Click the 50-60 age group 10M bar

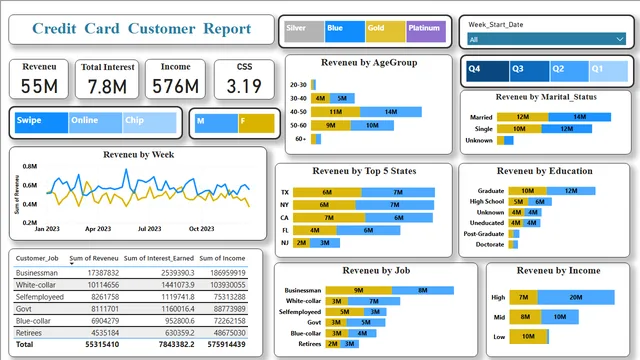coord(372,125)
